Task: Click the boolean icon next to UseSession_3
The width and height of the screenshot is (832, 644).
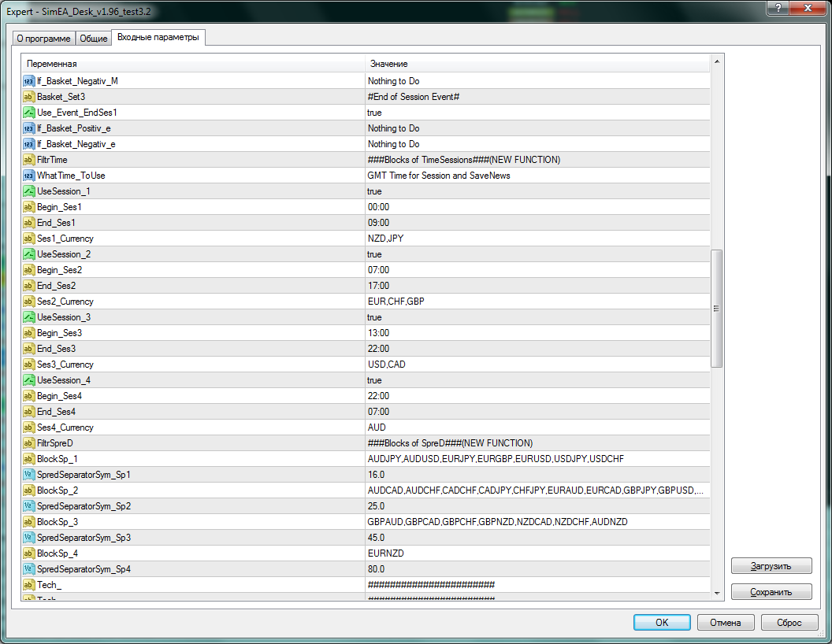Action: click(x=28, y=317)
